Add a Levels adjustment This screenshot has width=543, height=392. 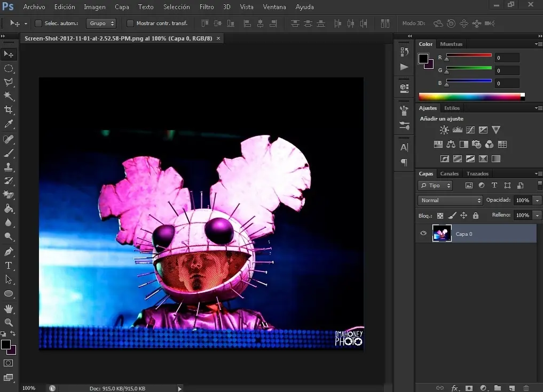[x=457, y=130]
